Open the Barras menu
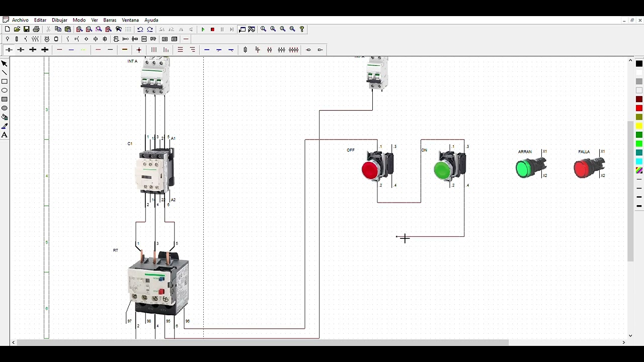The height and width of the screenshot is (362, 644). pos(110,20)
